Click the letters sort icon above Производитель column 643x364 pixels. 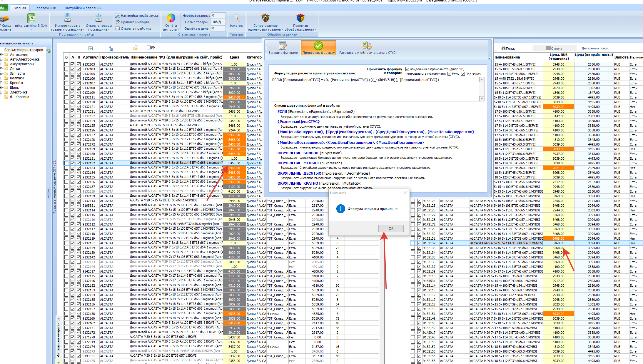click(x=111, y=48)
